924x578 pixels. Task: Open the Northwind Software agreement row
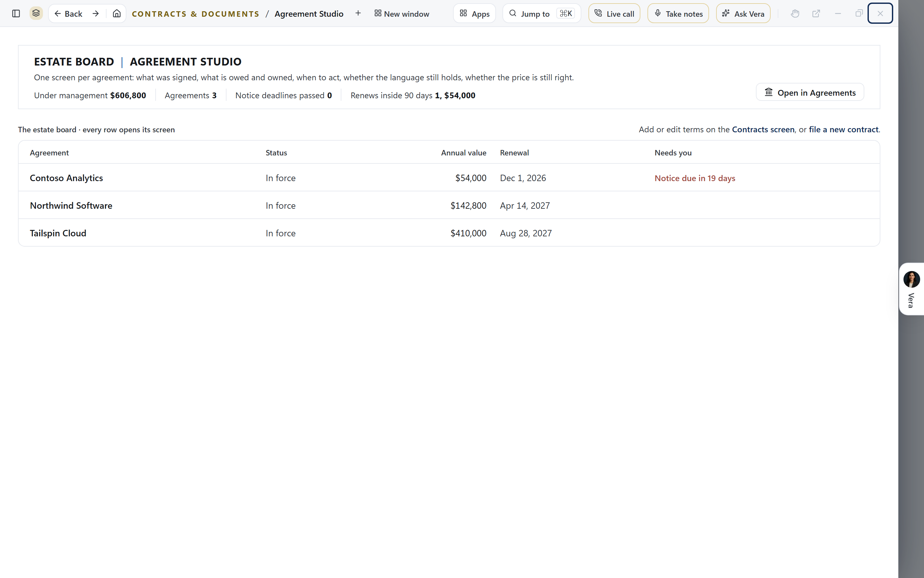[x=449, y=205]
